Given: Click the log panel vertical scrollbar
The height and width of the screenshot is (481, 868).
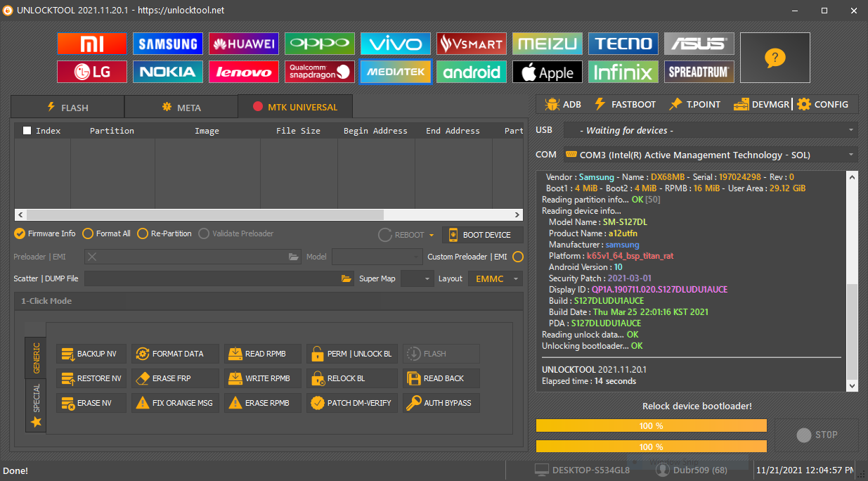Looking at the screenshot, I should [x=853, y=281].
